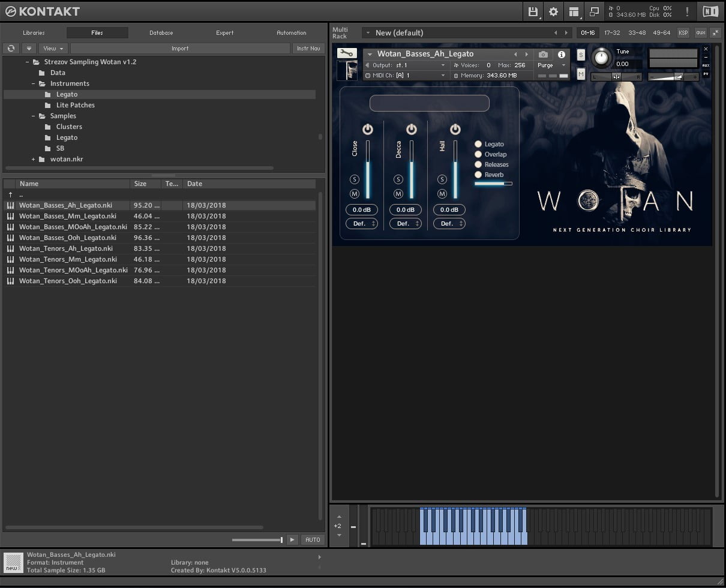This screenshot has width=726, height=588.
Task: Turn the Tune knob
Action: click(x=601, y=58)
